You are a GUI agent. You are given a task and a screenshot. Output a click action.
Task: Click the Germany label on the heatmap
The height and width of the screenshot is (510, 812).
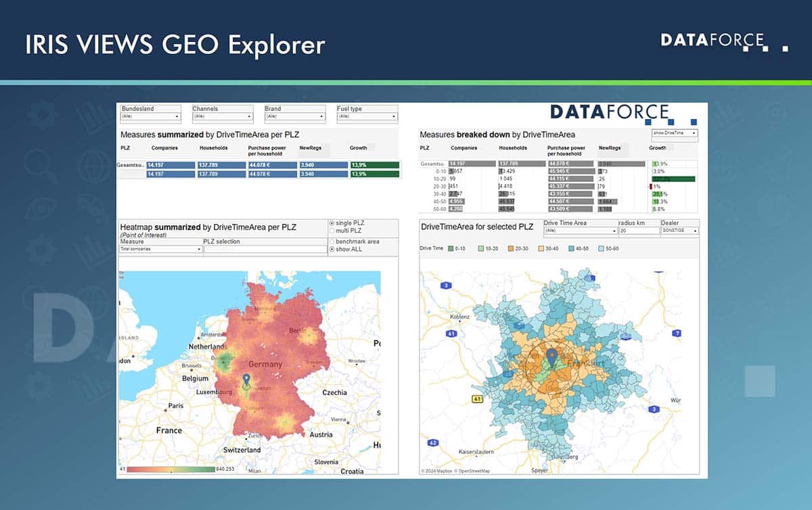265,365
